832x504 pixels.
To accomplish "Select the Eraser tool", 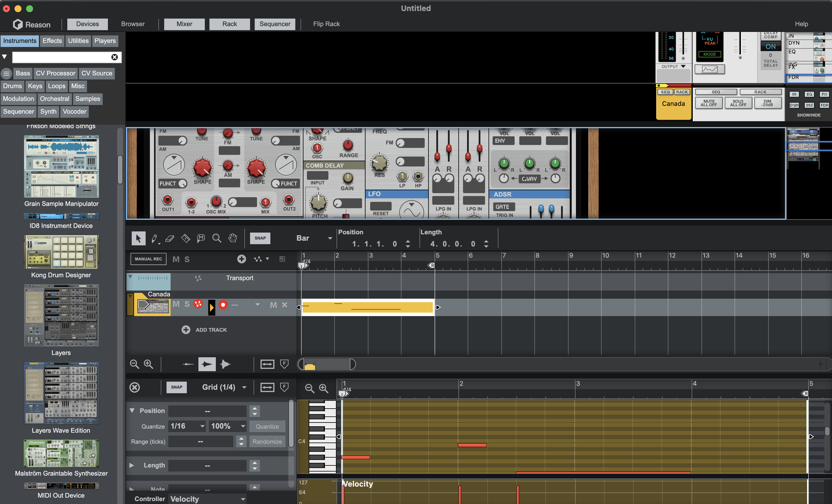I will [169, 238].
